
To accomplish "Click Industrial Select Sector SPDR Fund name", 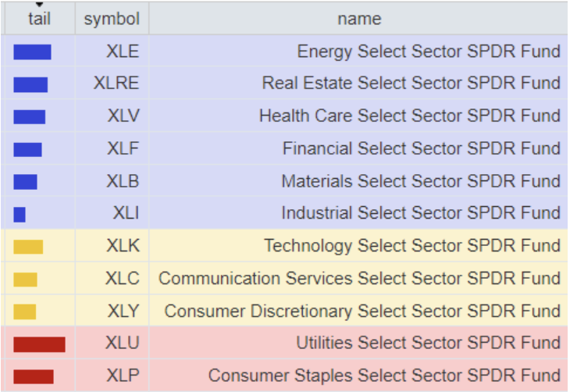I will coord(421,213).
